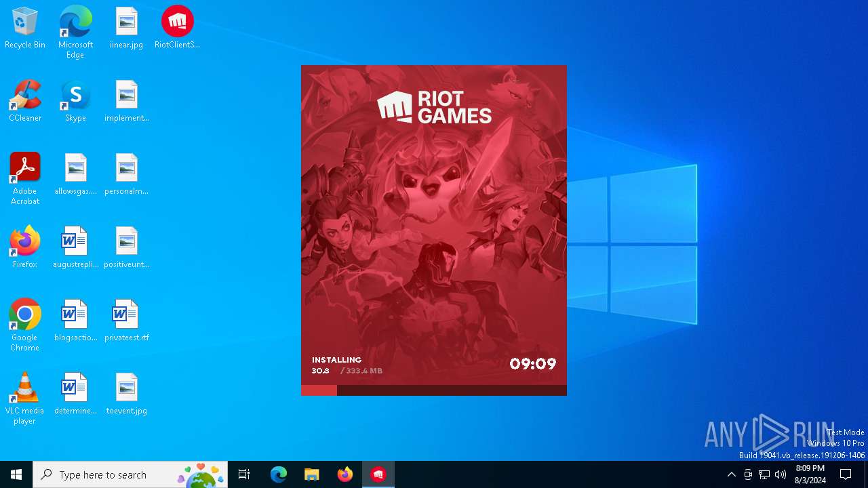Click the Riot Games logo in installer
Screen dimensions: 868x488
pos(434,107)
